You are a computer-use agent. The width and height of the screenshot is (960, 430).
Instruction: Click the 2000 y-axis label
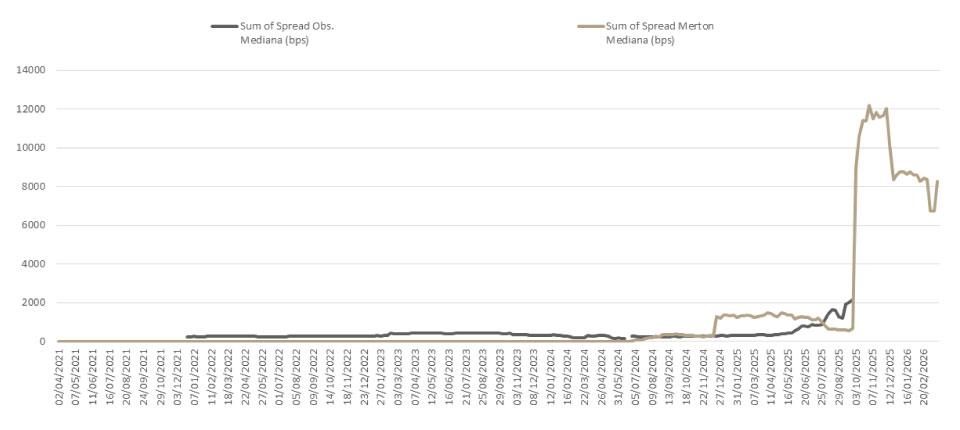tap(34, 302)
